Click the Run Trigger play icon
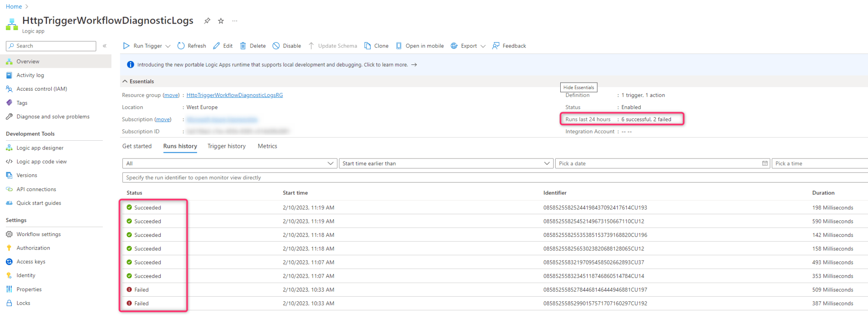This screenshot has width=868, height=317. point(126,46)
